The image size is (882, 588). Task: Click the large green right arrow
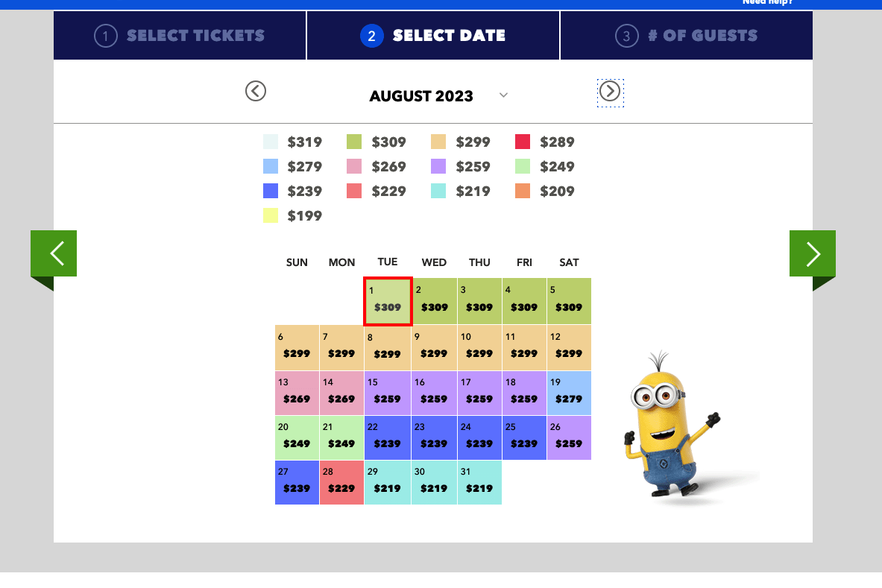pos(812,253)
